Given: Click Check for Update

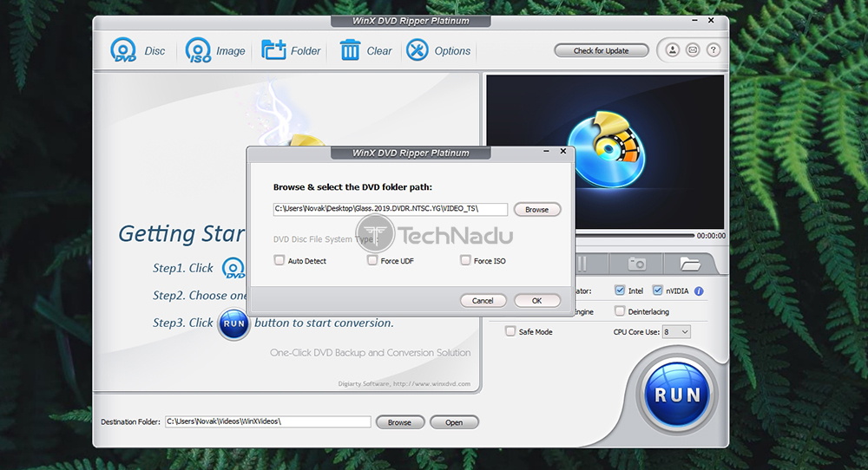Looking at the screenshot, I should 602,50.
